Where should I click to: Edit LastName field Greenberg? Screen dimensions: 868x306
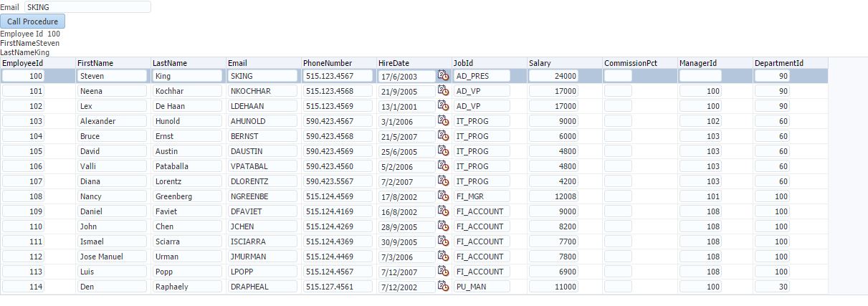pyautogui.click(x=187, y=196)
